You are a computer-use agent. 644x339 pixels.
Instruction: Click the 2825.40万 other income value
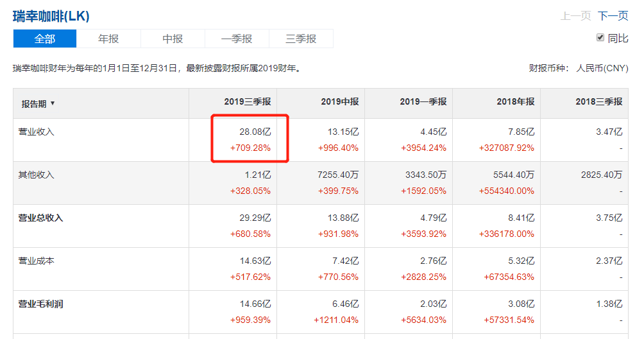[x=602, y=175]
